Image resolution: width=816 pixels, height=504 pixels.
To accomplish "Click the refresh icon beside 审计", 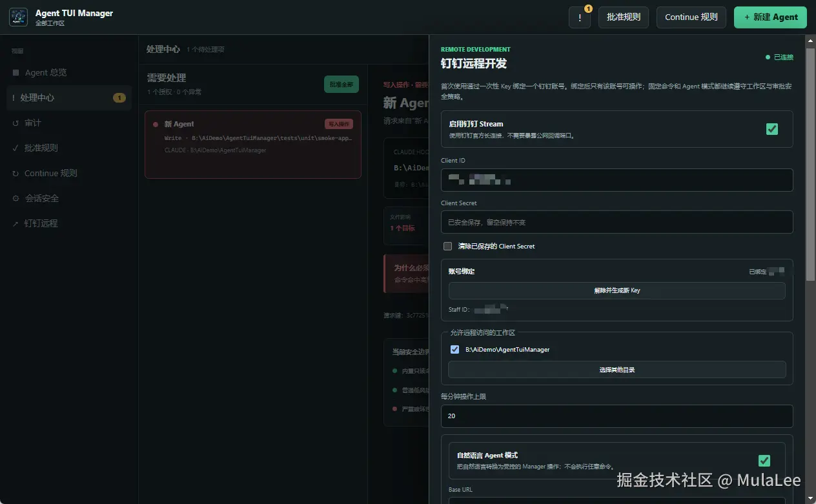I will tap(15, 123).
